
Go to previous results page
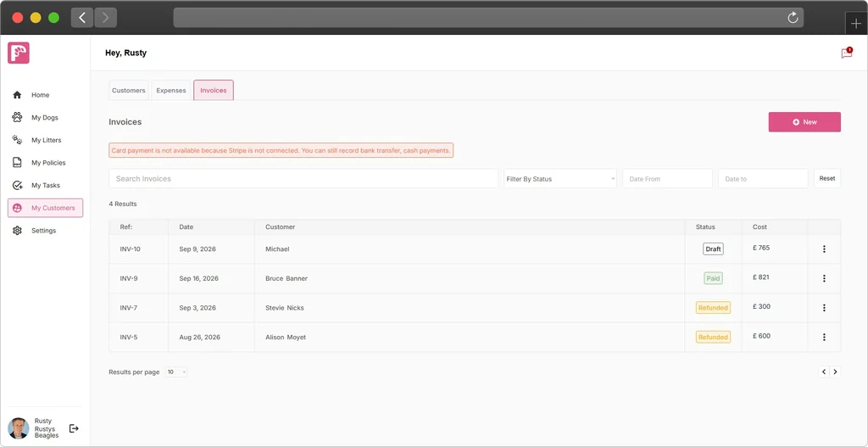coord(824,372)
